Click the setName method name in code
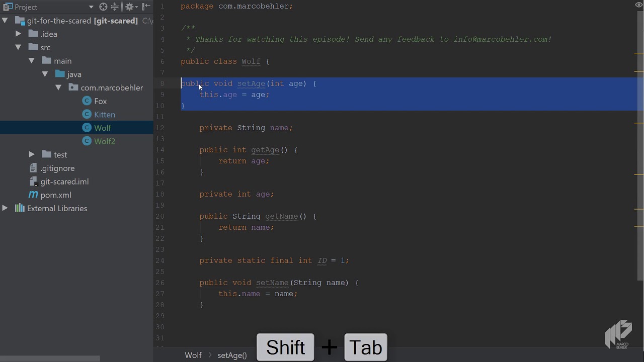The image size is (644, 362). coord(272,283)
